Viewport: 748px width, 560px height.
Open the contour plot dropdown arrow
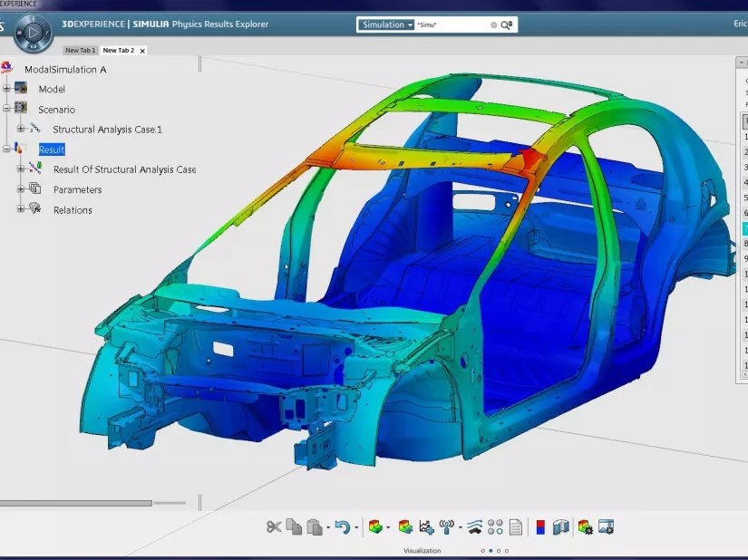pos(388,527)
